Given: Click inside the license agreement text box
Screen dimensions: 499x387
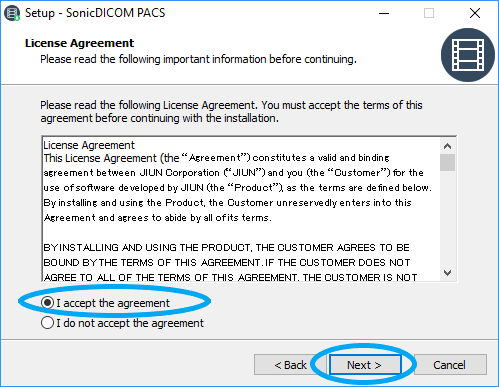Looking at the screenshot, I should [241, 209].
